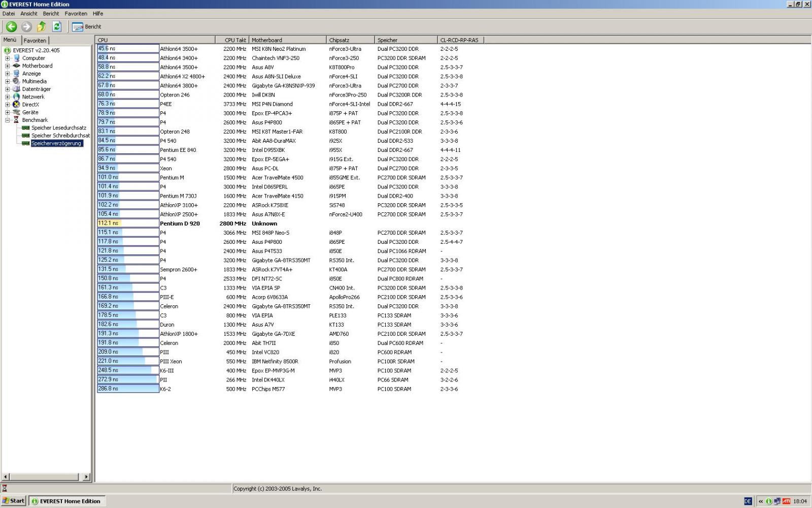Image resolution: width=812 pixels, height=508 pixels.
Task: Click the grayed Forward arrow toolbar icon
Action: tap(26, 26)
